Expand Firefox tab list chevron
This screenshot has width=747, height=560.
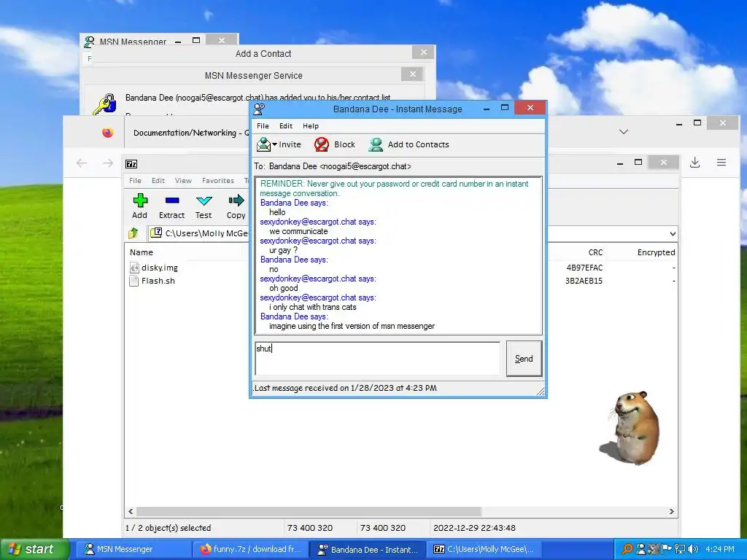coord(624,132)
